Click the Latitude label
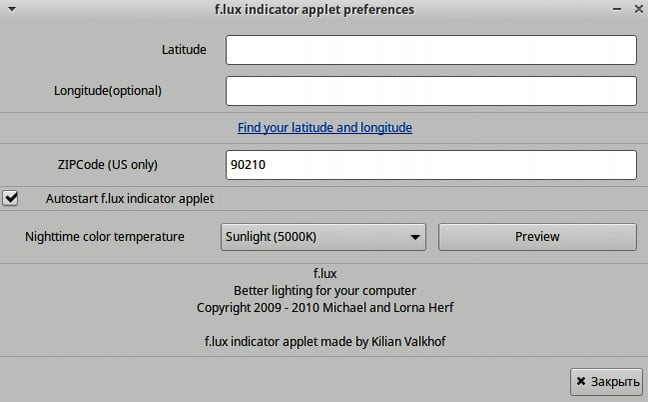The width and height of the screenshot is (648, 402). pos(184,50)
